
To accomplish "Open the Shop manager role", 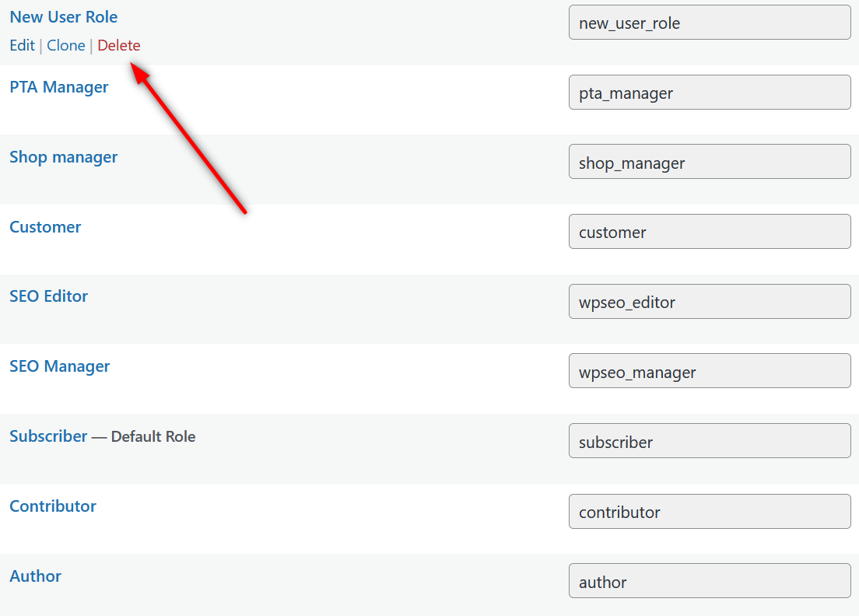I will pos(63,156).
